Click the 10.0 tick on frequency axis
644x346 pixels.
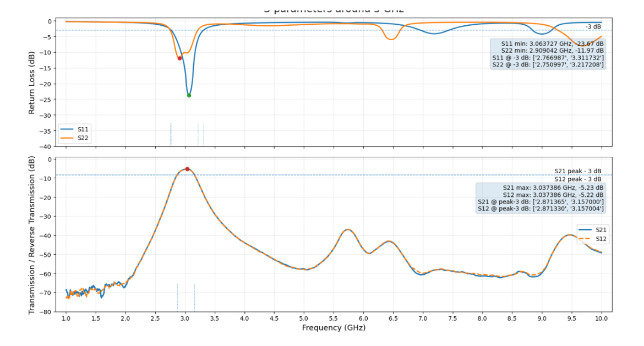click(x=601, y=318)
